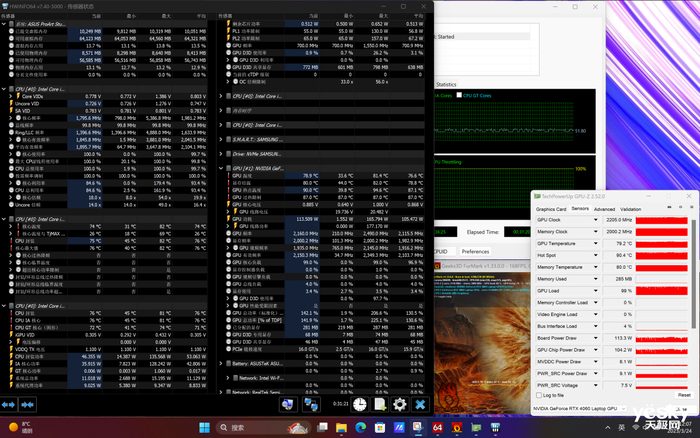Open GPU-Z hamburger menu icon
The image size is (700, 438).
(x=692, y=207)
